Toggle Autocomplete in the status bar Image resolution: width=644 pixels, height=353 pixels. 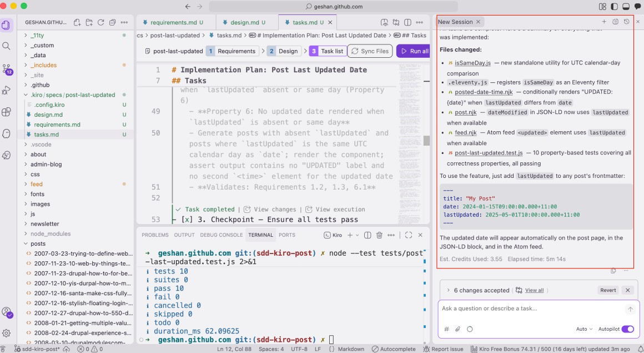tap(394, 349)
